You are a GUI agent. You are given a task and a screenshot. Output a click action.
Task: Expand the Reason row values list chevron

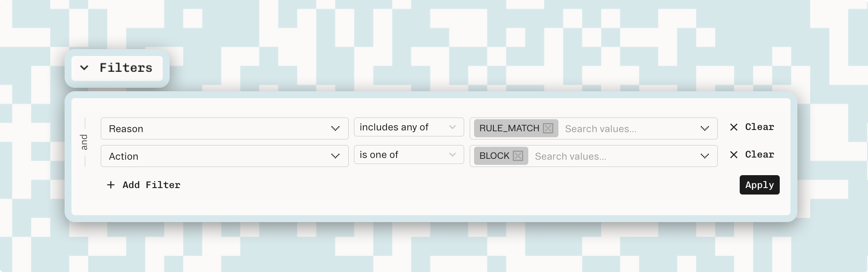704,128
